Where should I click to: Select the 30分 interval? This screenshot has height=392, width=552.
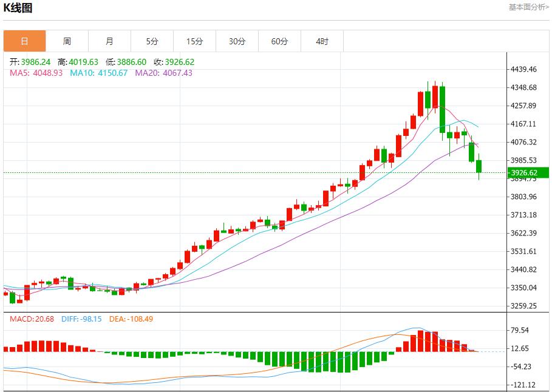tap(237, 41)
